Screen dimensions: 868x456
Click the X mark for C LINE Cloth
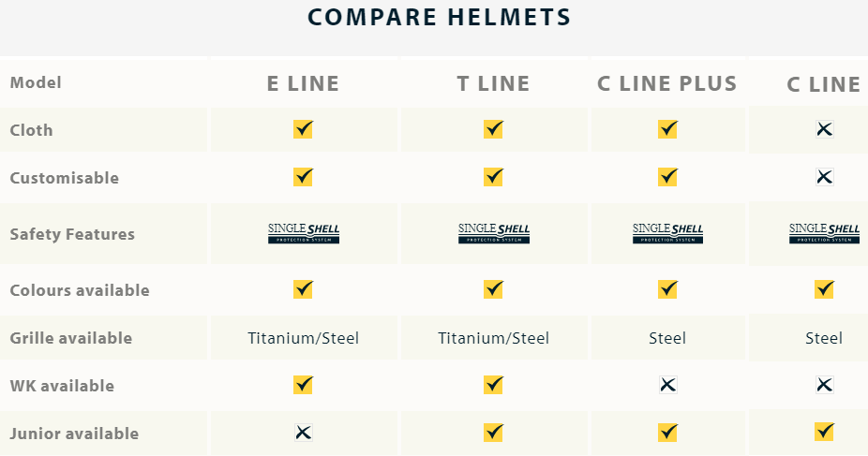[824, 129]
